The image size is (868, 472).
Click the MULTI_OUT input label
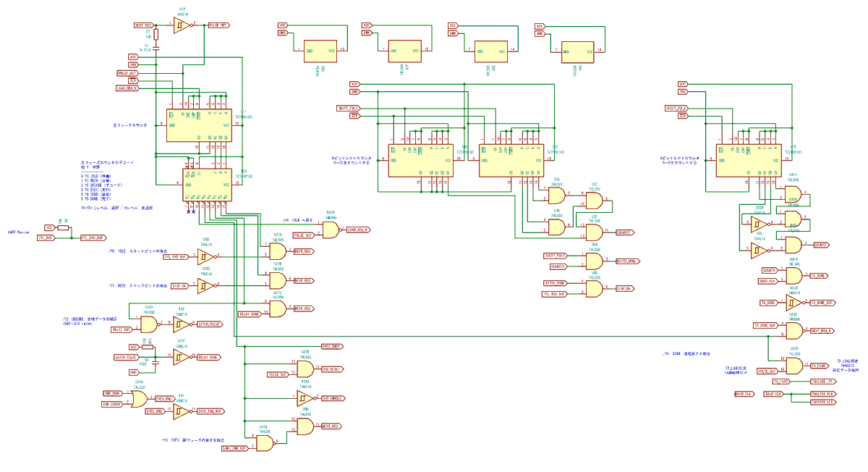click(x=121, y=329)
